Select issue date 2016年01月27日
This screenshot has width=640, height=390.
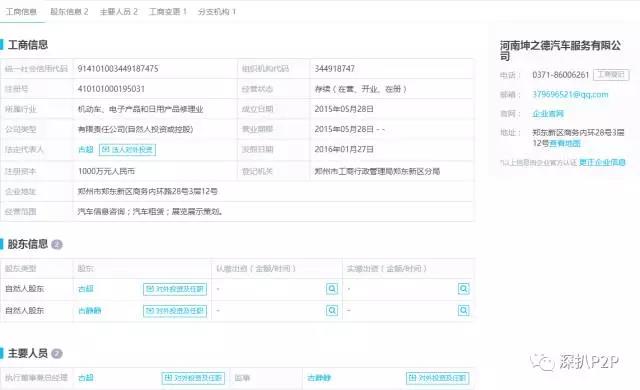click(x=344, y=149)
